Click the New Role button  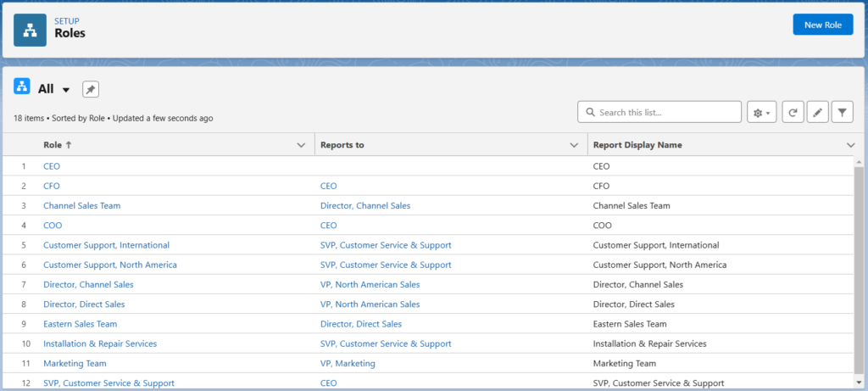click(823, 25)
